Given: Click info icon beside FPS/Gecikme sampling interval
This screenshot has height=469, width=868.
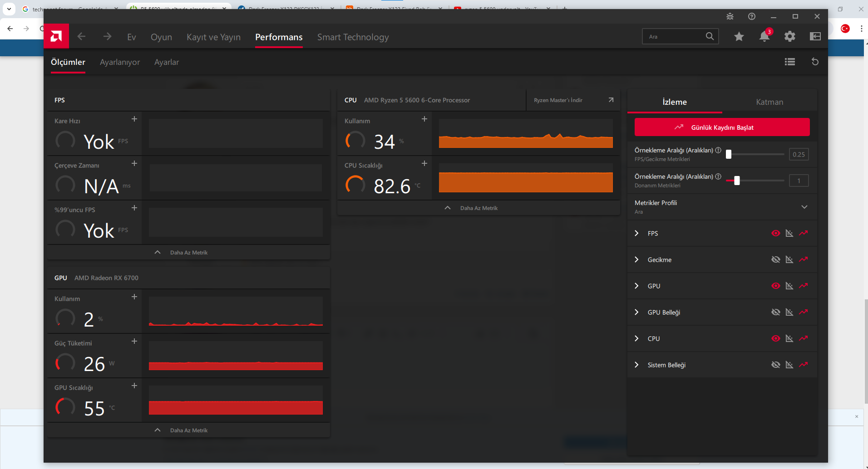Looking at the screenshot, I should point(718,150).
